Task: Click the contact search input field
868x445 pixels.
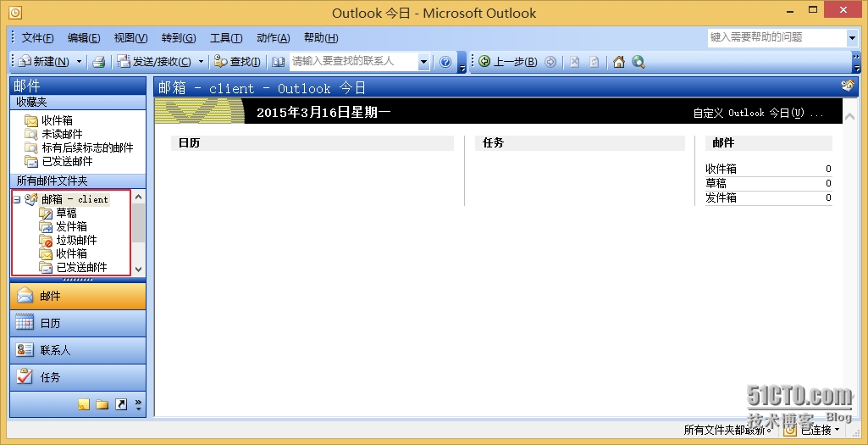Action: (353, 62)
